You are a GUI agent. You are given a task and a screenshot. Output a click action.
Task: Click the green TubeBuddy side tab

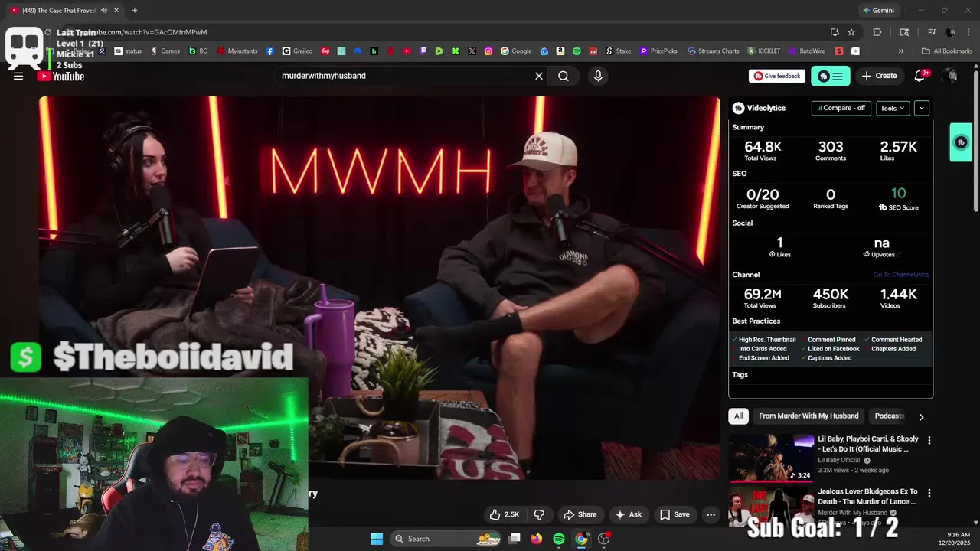point(961,142)
